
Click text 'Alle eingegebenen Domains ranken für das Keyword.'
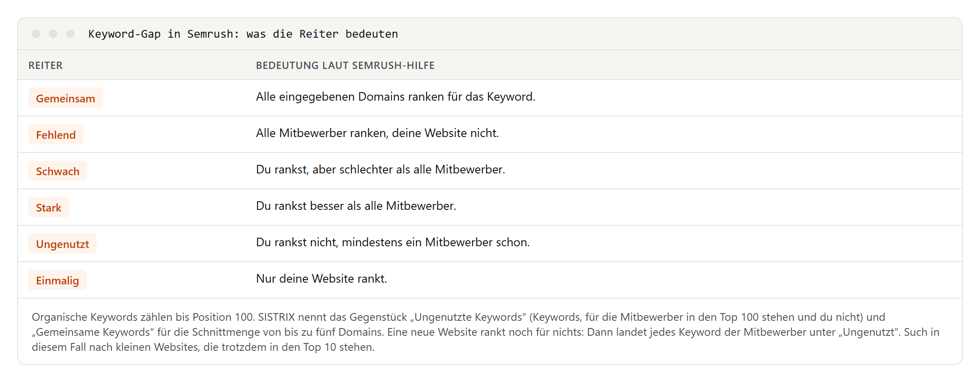coord(396,97)
